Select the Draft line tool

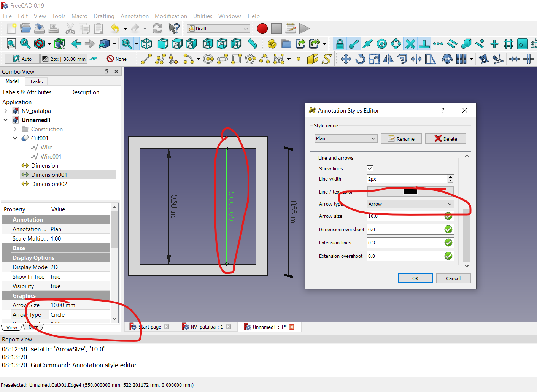tap(146, 59)
